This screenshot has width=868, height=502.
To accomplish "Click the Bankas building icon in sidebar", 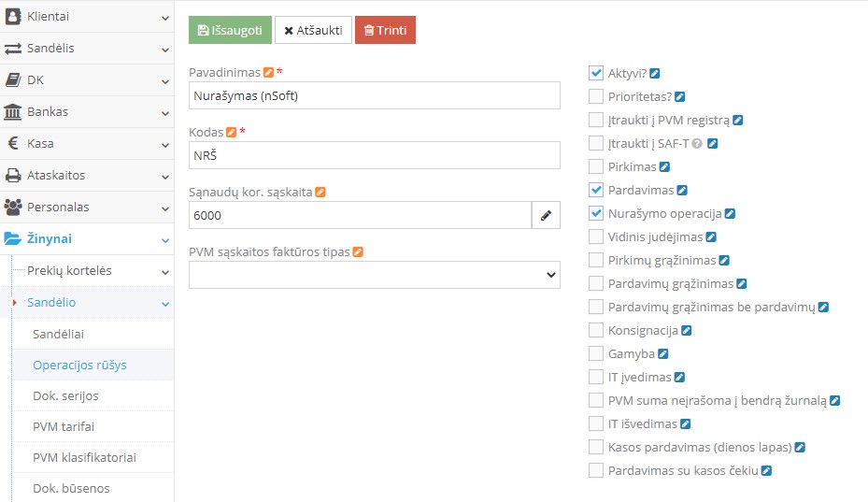I will [13, 112].
